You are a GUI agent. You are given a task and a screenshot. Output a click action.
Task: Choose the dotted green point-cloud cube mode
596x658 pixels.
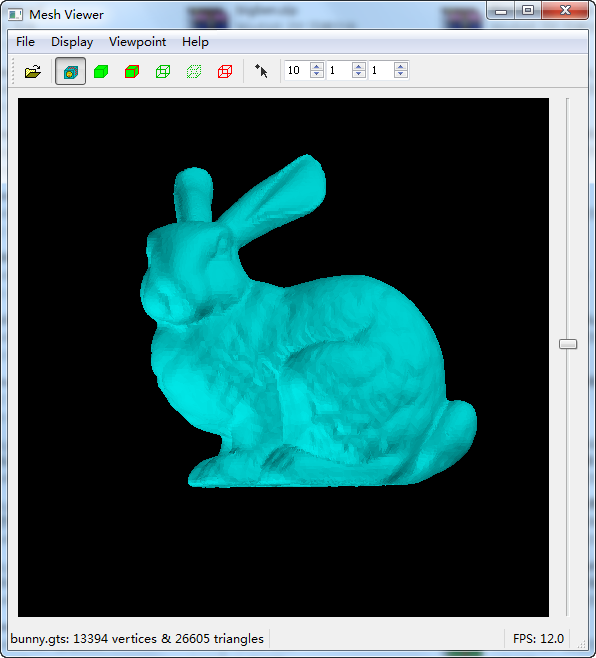pos(194,72)
